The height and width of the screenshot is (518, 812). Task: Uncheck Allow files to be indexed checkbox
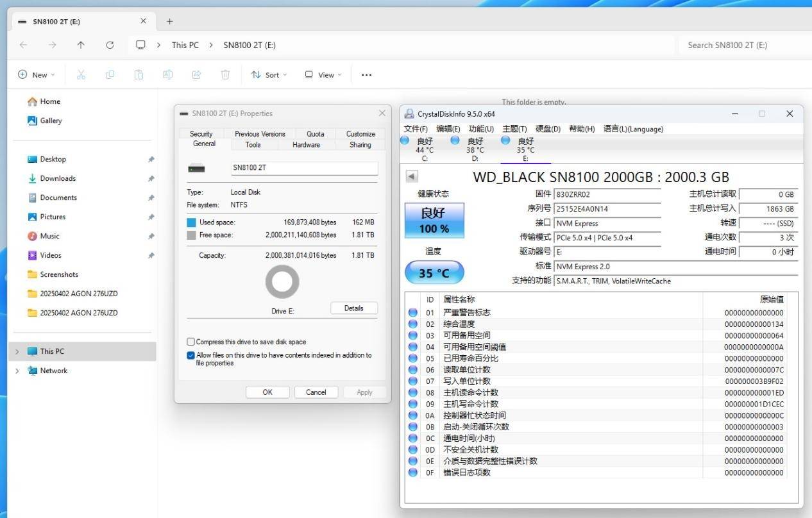(190, 355)
